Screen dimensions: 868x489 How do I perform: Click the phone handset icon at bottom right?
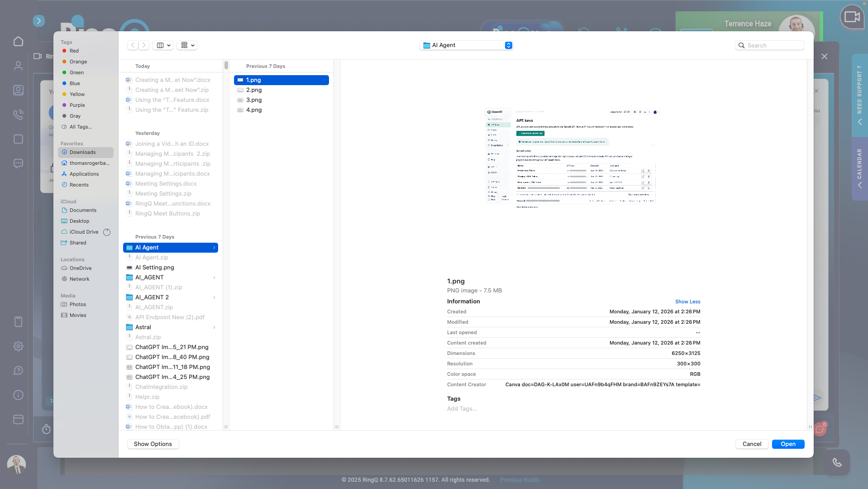coord(836,462)
